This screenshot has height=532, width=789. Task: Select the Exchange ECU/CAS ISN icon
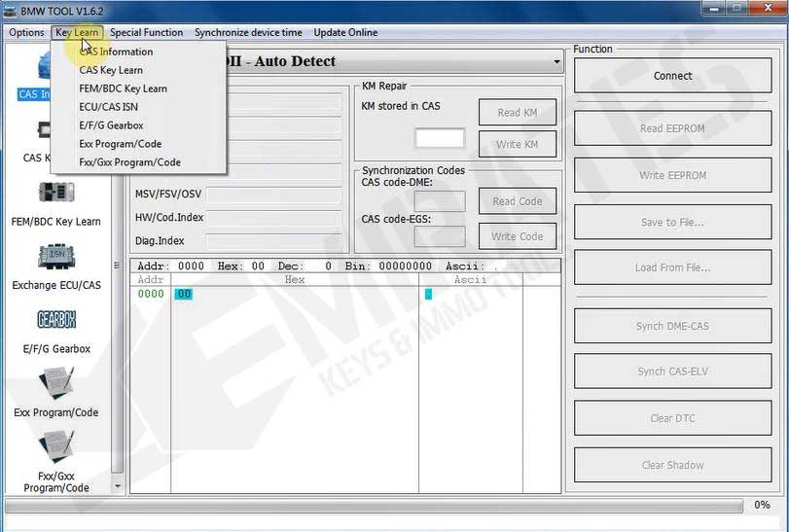tap(56, 257)
